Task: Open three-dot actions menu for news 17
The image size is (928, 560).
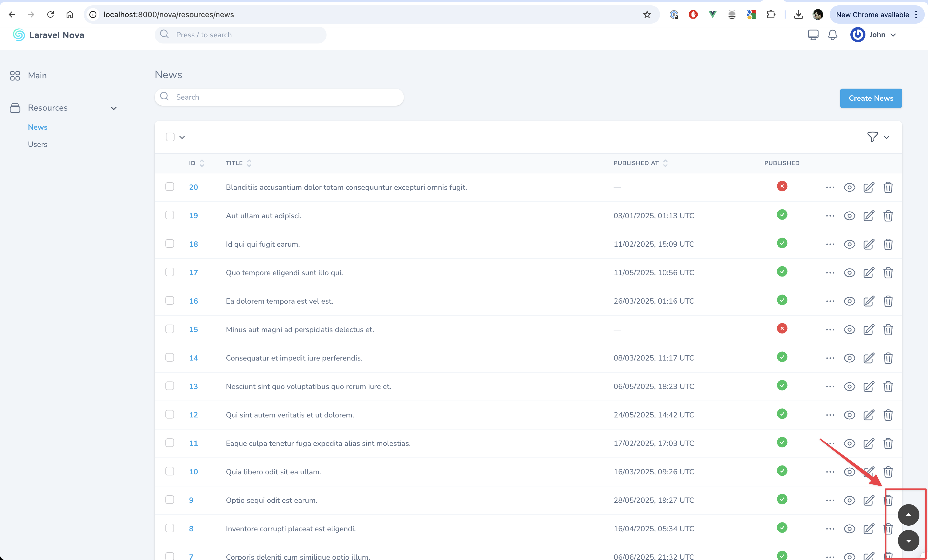Action: [830, 273]
